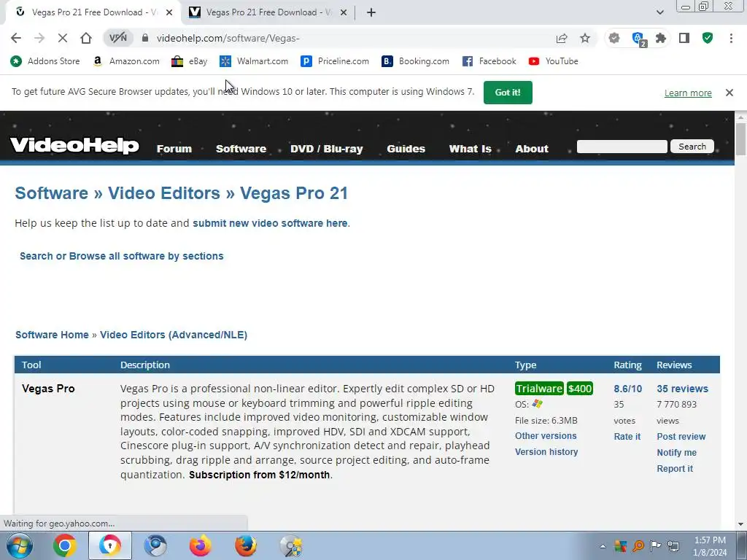Click the browser forward arrow
The width and height of the screenshot is (747, 560).
[39, 38]
